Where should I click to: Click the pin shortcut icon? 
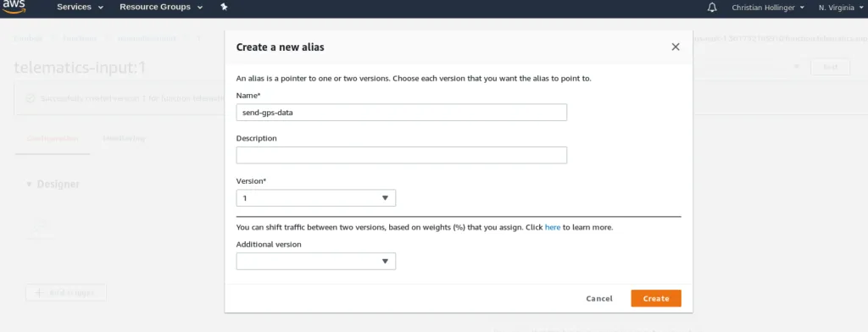point(224,7)
